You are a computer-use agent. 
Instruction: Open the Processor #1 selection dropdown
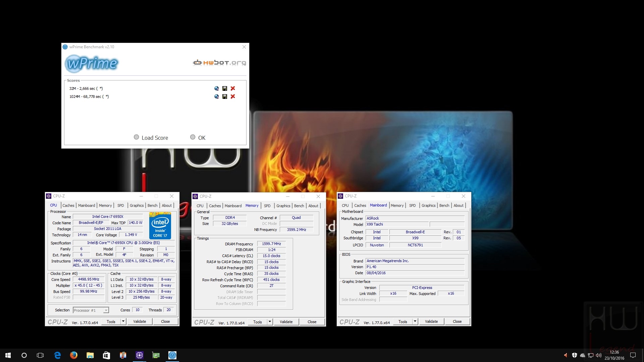pos(91,310)
